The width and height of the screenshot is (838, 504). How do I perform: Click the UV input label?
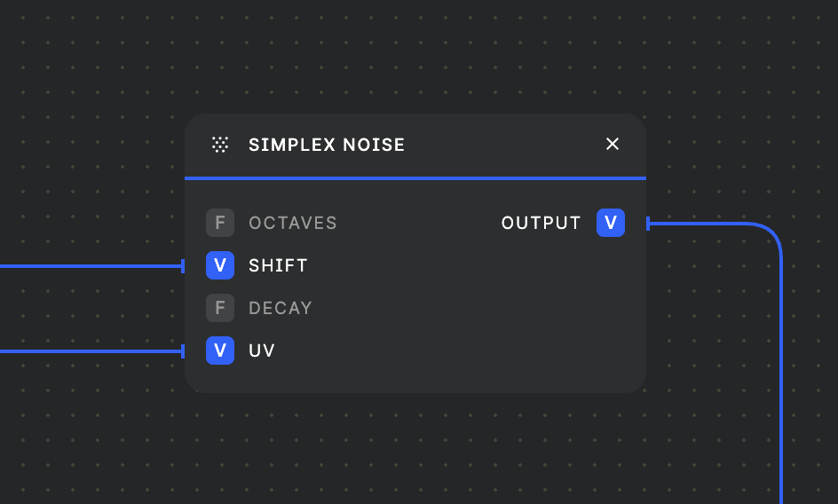(262, 350)
